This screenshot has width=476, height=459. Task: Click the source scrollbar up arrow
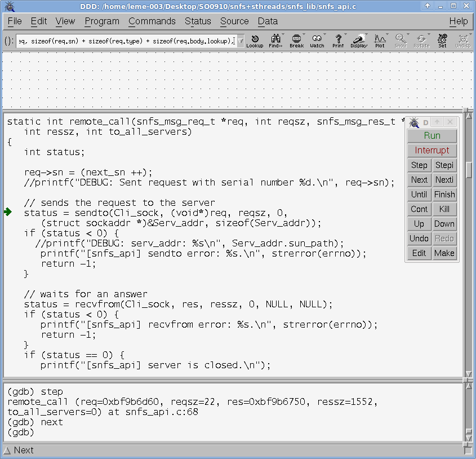469,115
